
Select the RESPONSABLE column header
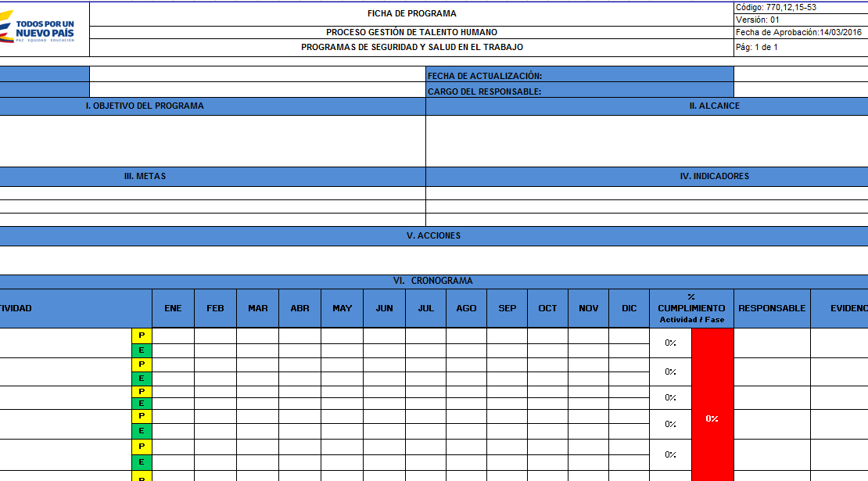[773, 308]
